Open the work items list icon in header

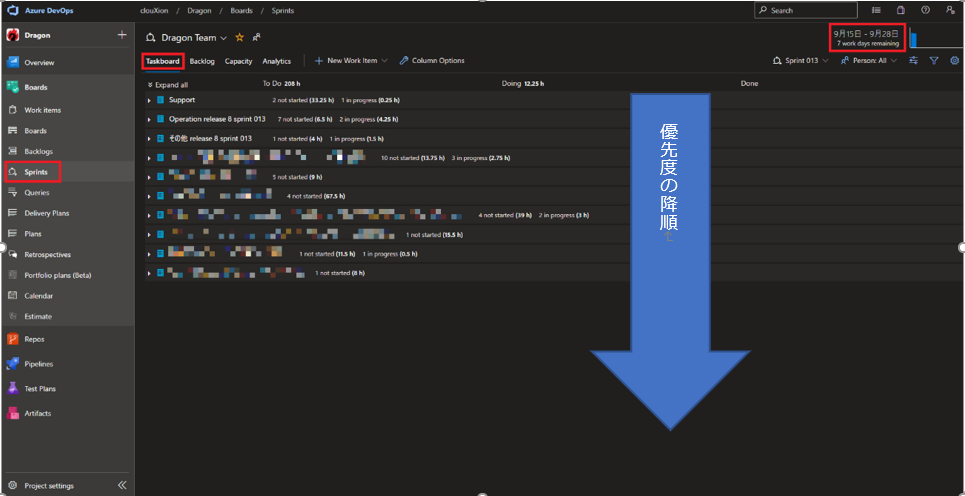coord(876,10)
